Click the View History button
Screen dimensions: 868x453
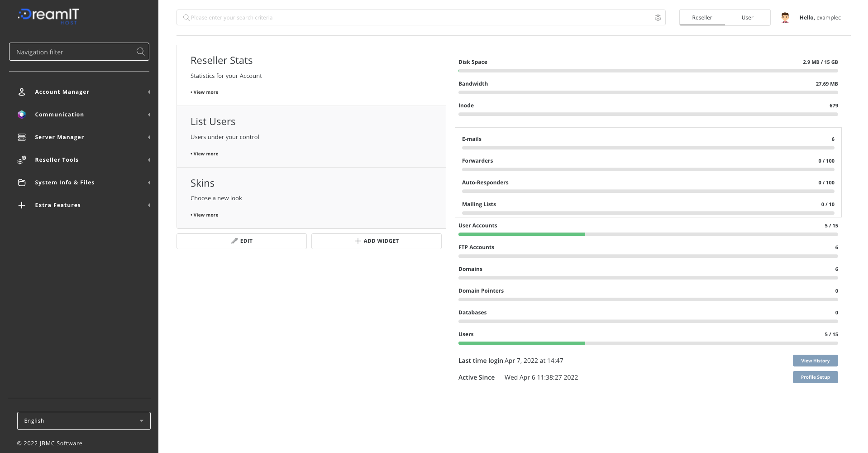(815, 361)
